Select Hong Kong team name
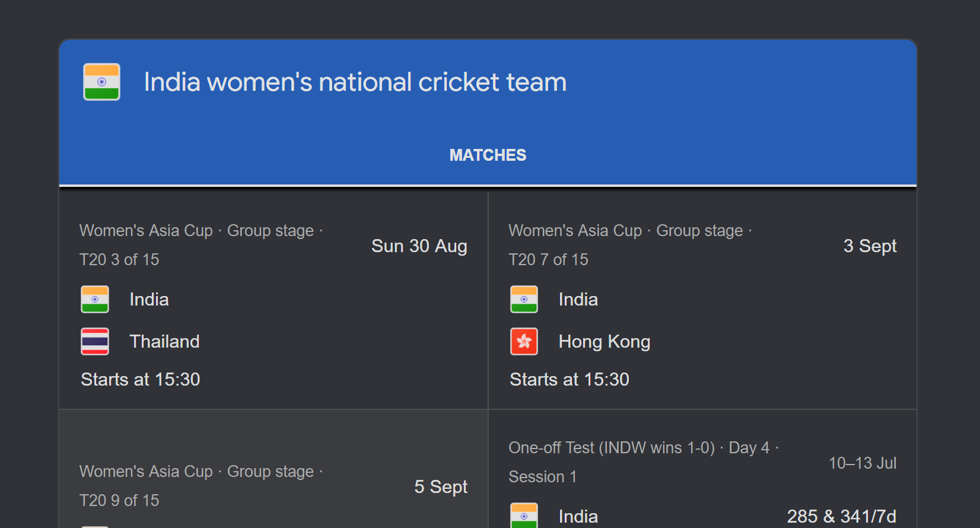Viewport: 980px width, 528px height. [x=604, y=342]
